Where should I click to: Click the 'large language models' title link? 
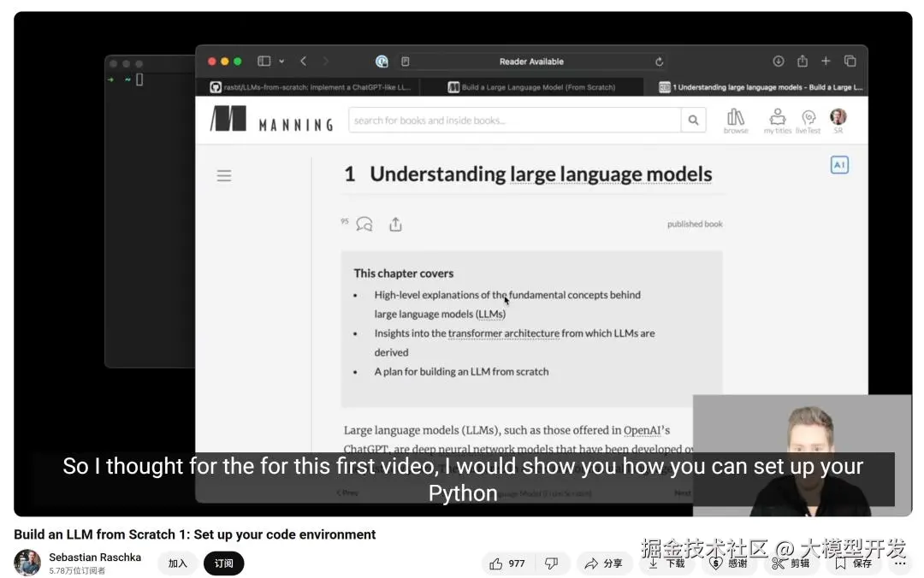coord(611,174)
